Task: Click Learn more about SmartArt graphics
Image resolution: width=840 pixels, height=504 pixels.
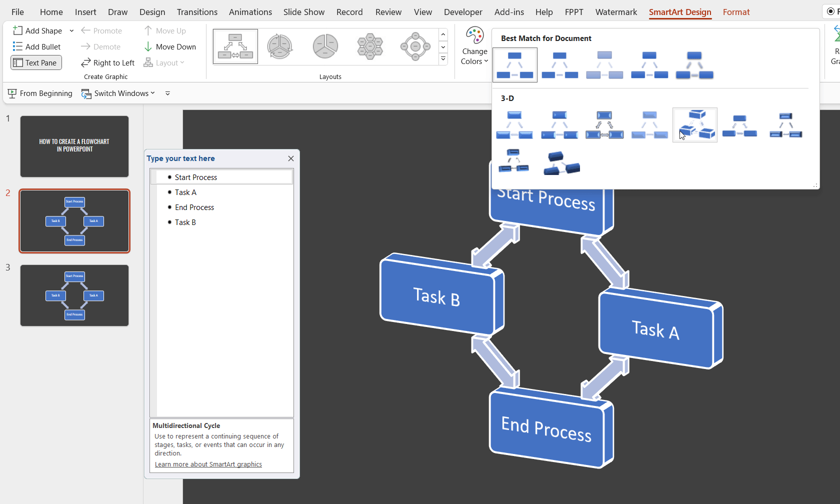Action: [x=208, y=464]
